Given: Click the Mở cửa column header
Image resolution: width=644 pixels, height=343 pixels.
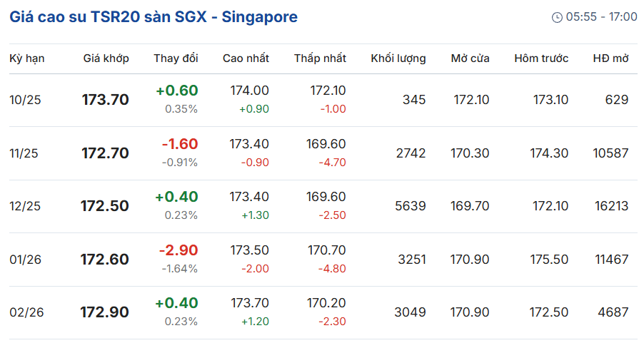Looking at the screenshot, I should (x=470, y=58).
